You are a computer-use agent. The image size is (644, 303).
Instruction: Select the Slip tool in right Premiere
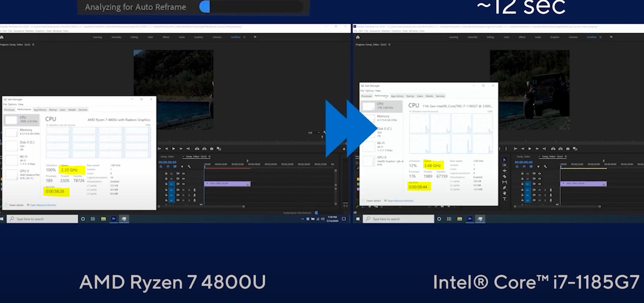tap(505, 182)
